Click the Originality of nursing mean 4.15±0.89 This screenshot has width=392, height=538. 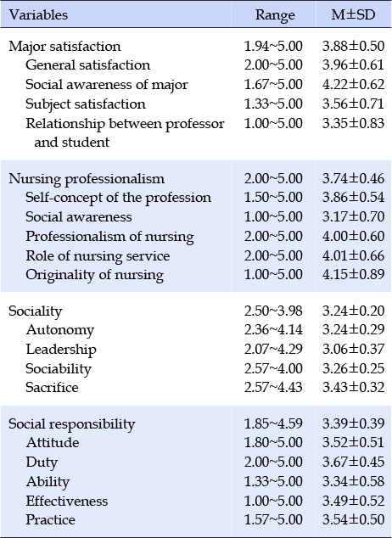(x=353, y=274)
